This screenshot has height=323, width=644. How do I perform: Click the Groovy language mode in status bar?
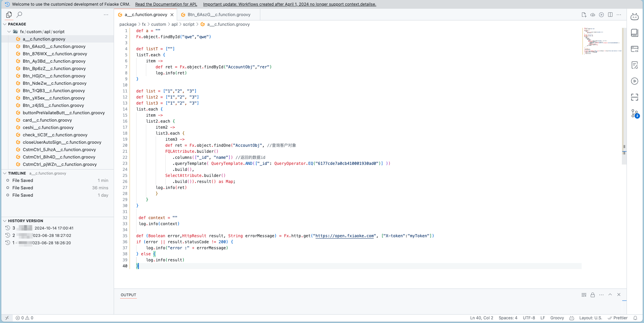tap(557, 318)
